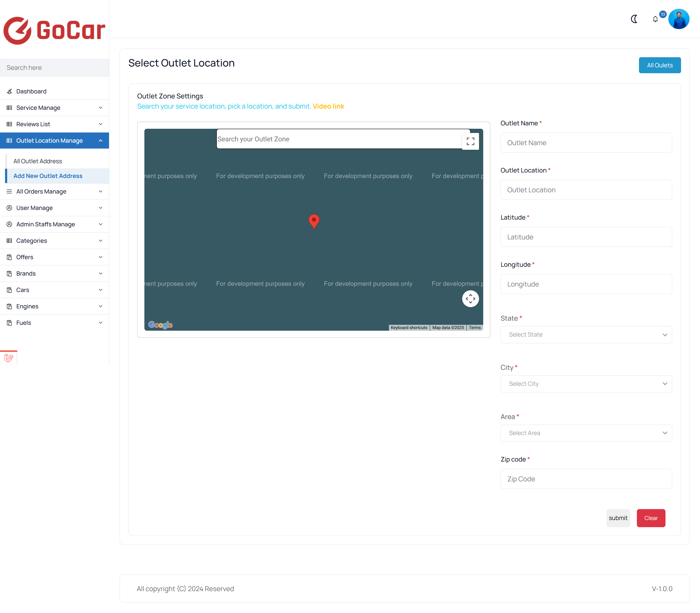Click the User Manage person icon
Image resolution: width=700 pixels, height=613 pixels.
coord(9,208)
